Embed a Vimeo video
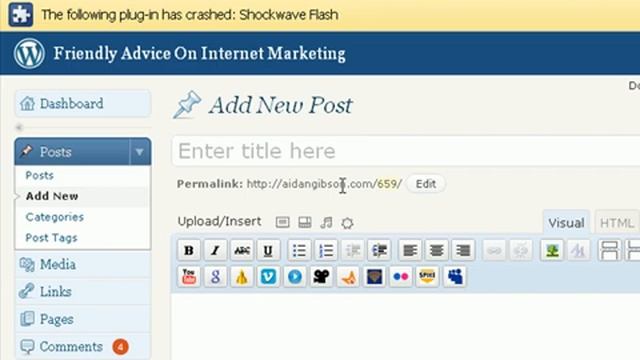The image size is (640, 360). pyautogui.click(x=268, y=277)
